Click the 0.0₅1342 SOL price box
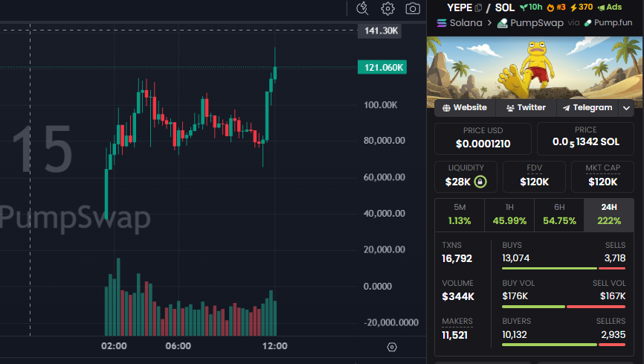Image resolution: width=644 pixels, height=364 pixels. point(586,138)
